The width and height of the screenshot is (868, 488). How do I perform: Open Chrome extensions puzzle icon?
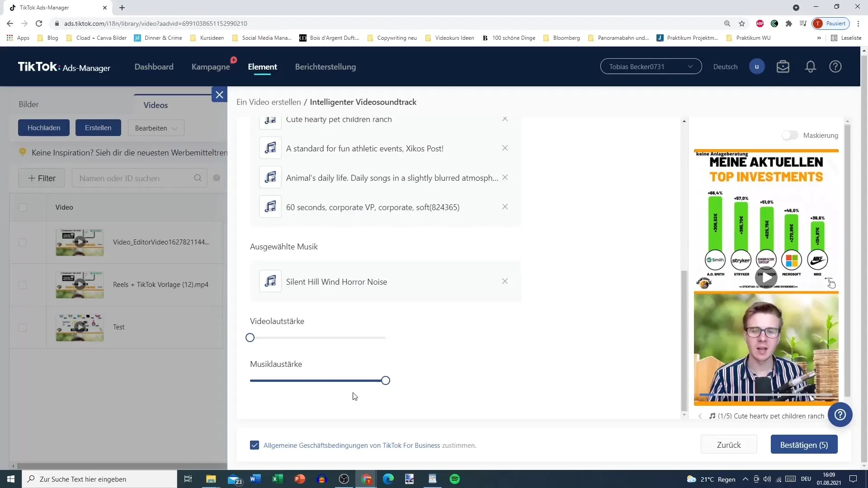789,23
